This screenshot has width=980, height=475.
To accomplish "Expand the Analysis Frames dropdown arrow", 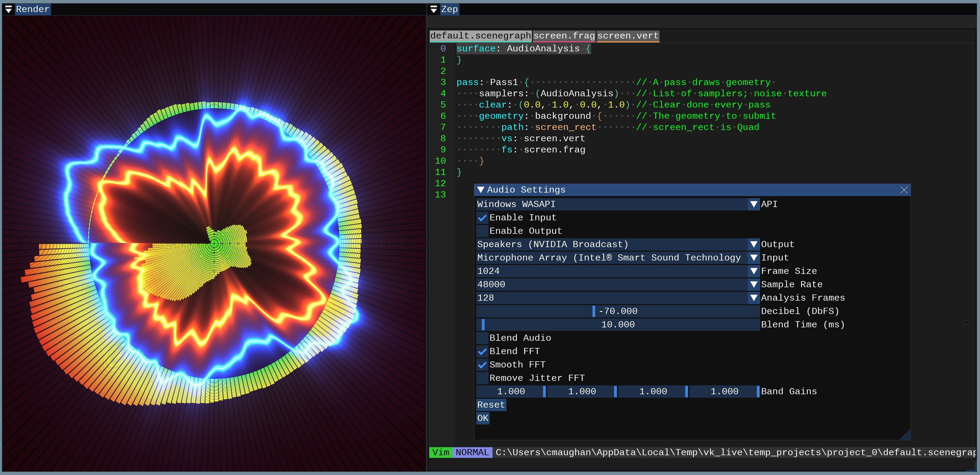I will tap(753, 298).
